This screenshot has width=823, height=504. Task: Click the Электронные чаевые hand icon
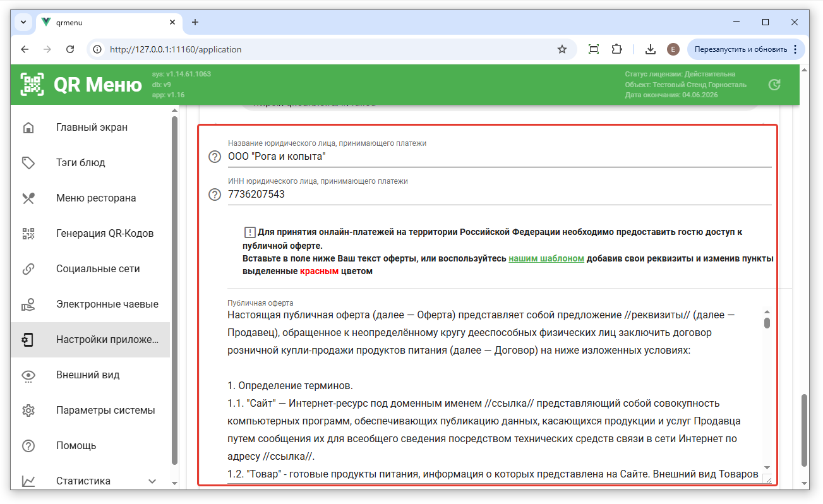click(x=28, y=304)
